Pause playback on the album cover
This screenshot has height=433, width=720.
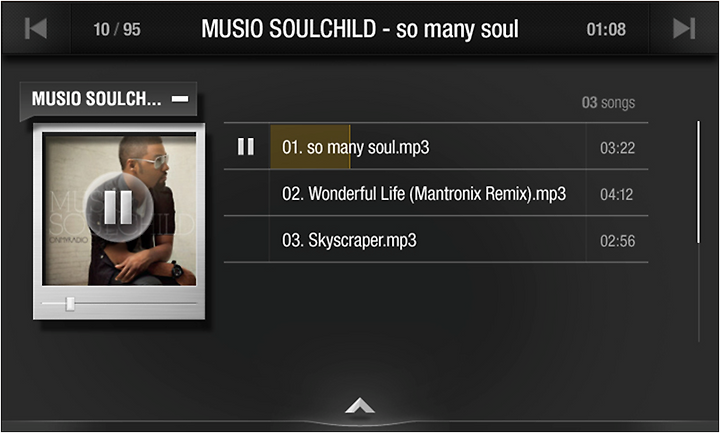click(x=118, y=207)
